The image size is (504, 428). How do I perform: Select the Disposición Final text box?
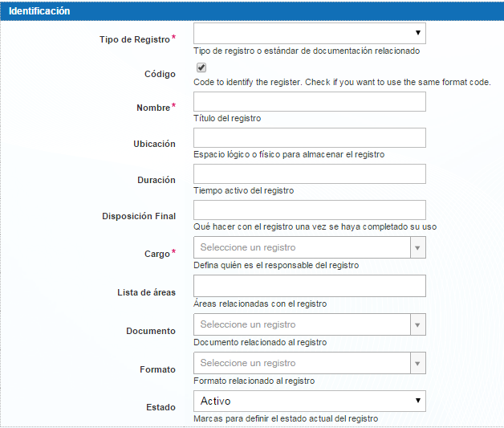click(x=309, y=210)
